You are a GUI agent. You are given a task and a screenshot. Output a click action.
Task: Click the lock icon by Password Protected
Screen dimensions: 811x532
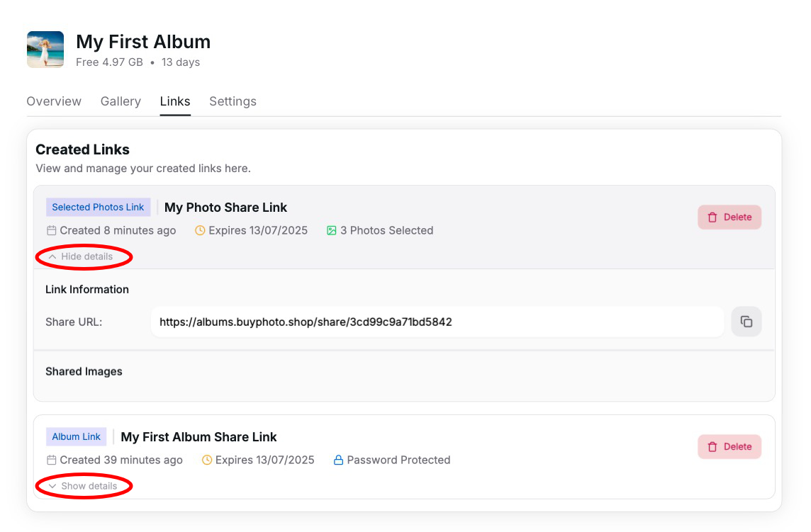click(x=338, y=460)
